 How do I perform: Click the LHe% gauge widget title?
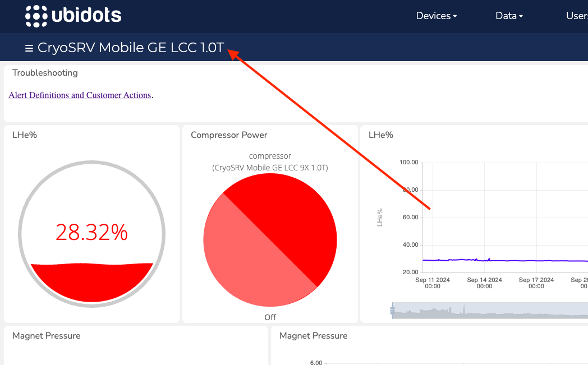tap(25, 135)
